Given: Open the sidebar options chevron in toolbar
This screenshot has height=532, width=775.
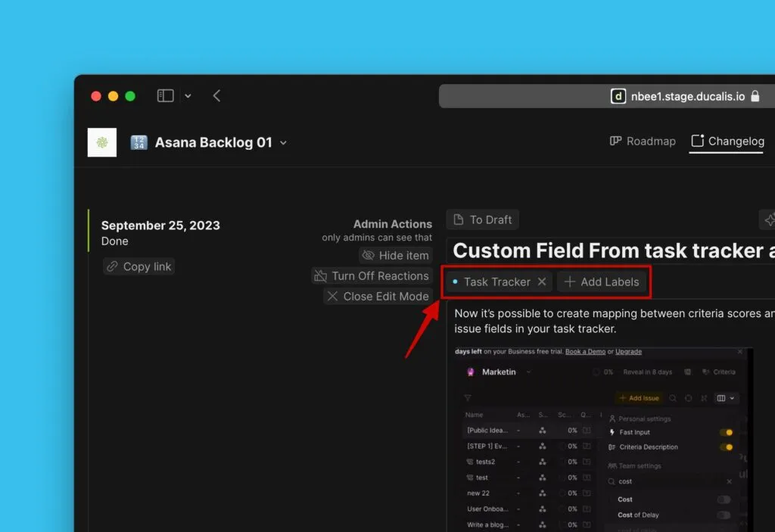Looking at the screenshot, I should [188, 96].
